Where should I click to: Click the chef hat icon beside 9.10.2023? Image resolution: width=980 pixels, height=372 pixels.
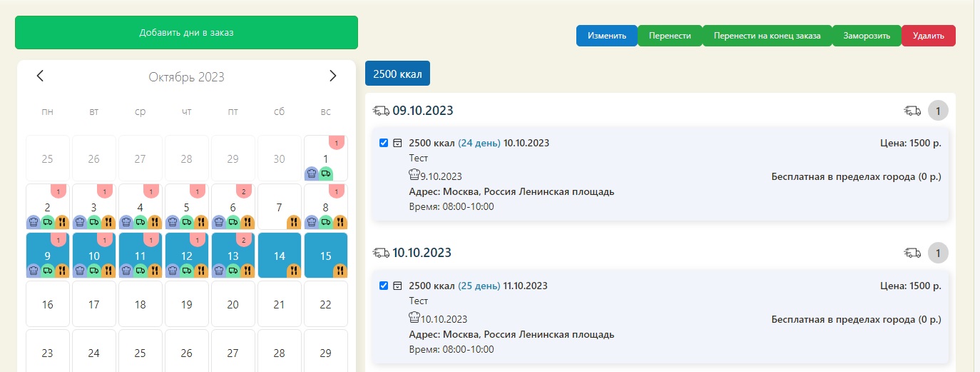[x=414, y=175]
